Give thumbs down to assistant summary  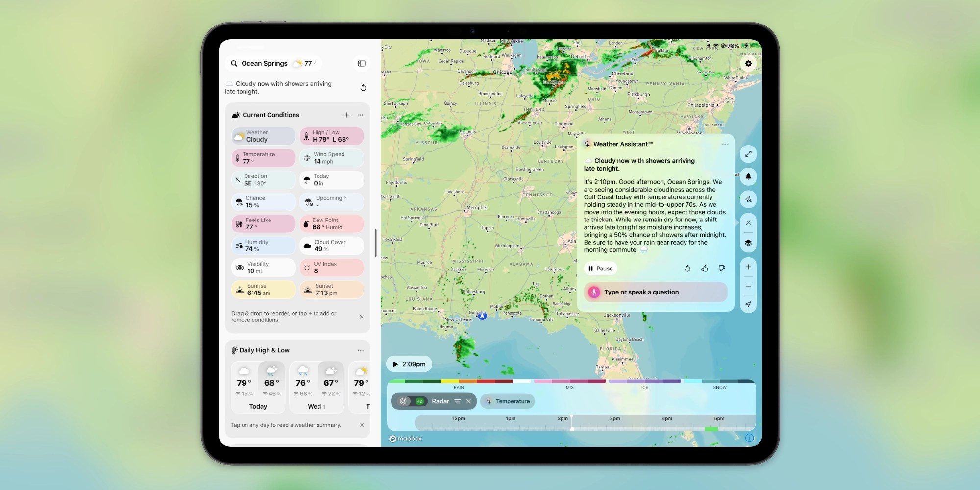(722, 269)
